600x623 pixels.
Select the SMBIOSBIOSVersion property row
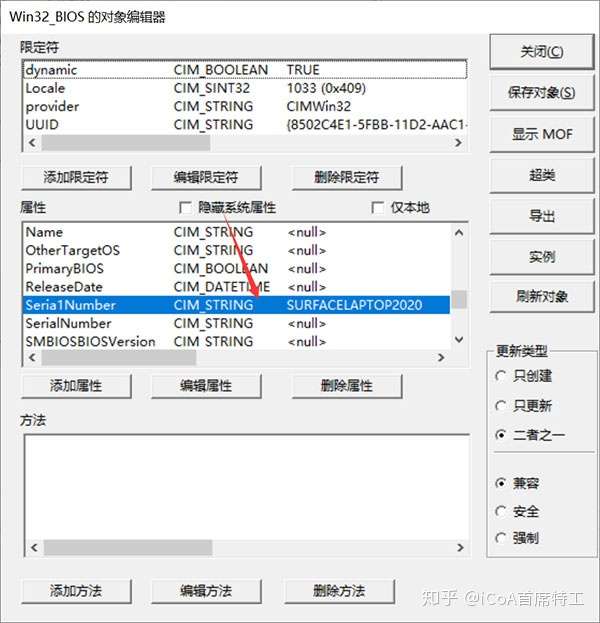pos(237,341)
